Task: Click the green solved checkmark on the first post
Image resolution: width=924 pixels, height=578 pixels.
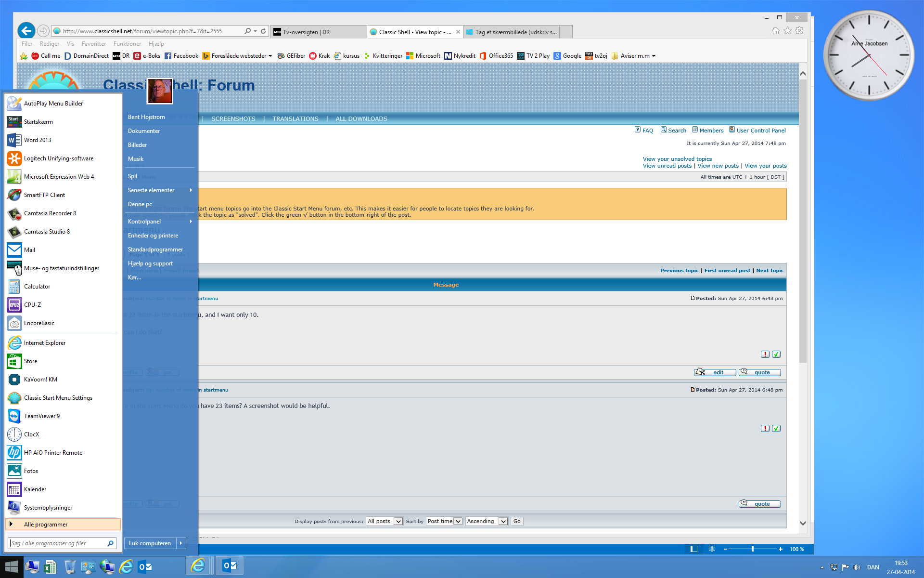Action: (x=776, y=355)
